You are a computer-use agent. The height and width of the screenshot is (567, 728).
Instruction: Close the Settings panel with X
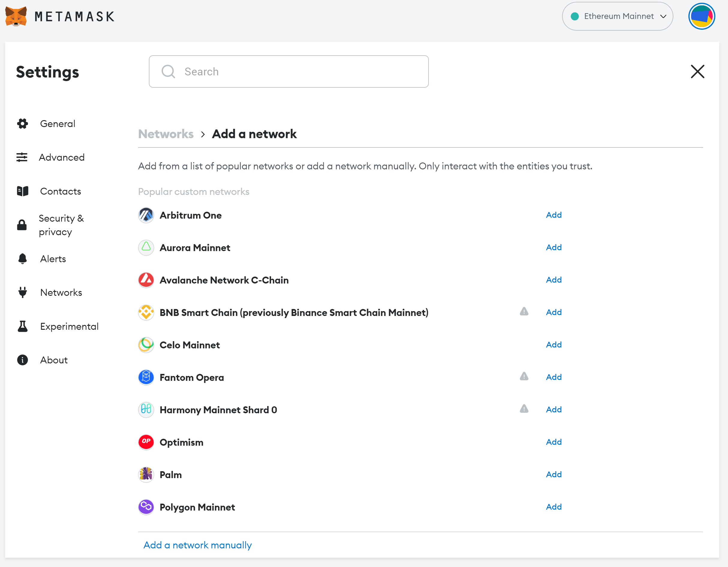click(x=697, y=71)
